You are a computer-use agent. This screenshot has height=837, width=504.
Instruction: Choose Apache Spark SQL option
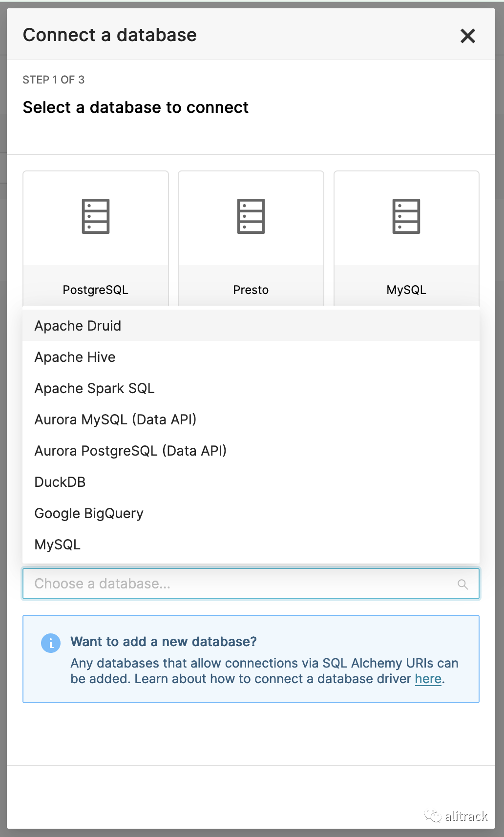95,388
